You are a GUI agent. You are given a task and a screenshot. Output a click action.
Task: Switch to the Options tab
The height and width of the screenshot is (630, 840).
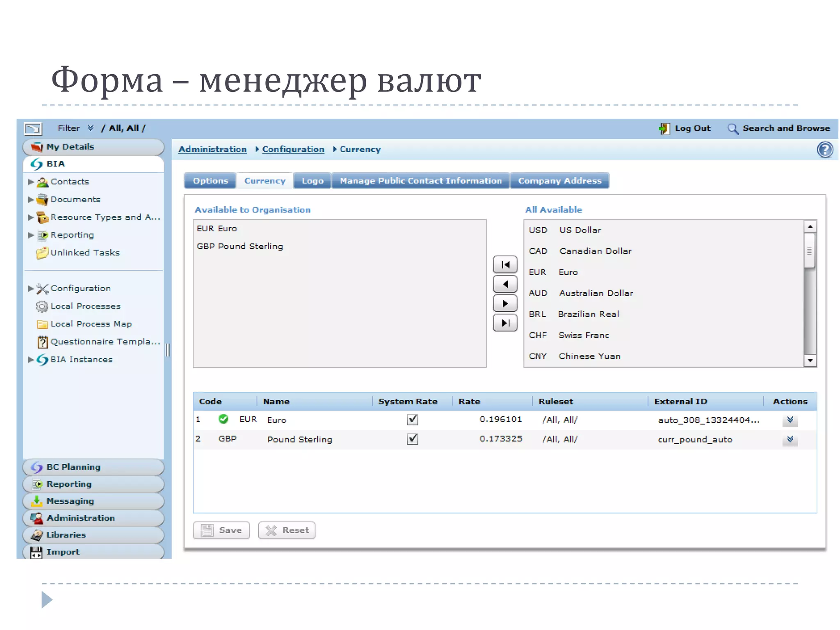point(210,181)
